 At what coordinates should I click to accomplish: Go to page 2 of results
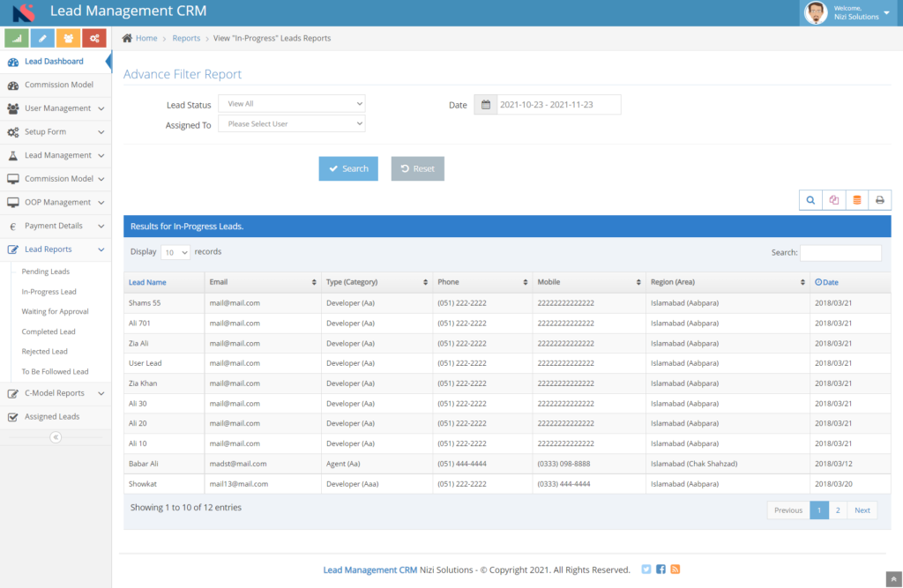[x=838, y=510]
